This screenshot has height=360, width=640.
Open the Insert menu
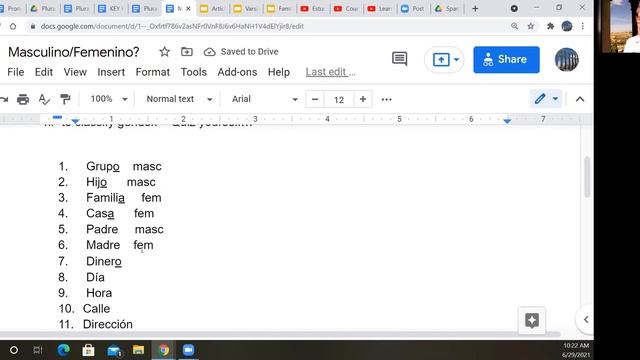point(111,72)
